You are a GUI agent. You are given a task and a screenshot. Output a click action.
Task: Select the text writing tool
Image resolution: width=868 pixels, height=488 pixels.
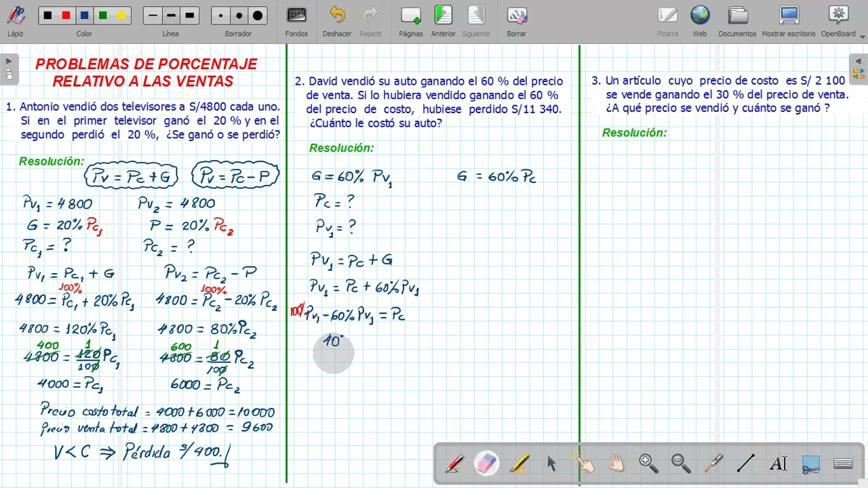[778, 464]
